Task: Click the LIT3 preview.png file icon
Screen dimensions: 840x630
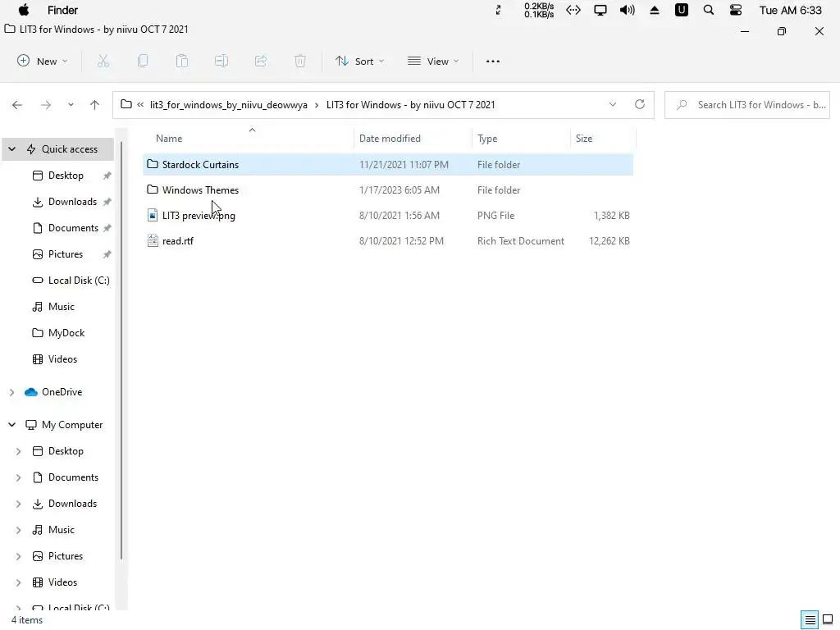Action: click(x=153, y=216)
